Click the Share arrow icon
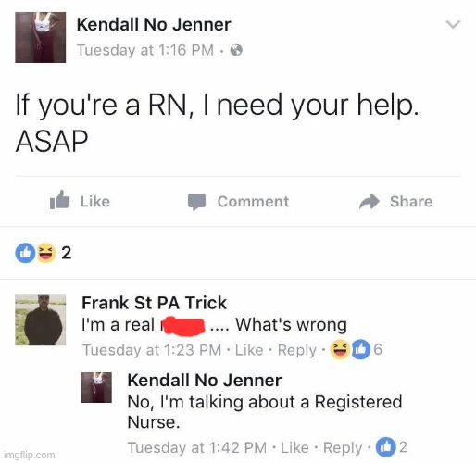 [x=370, y=202]
